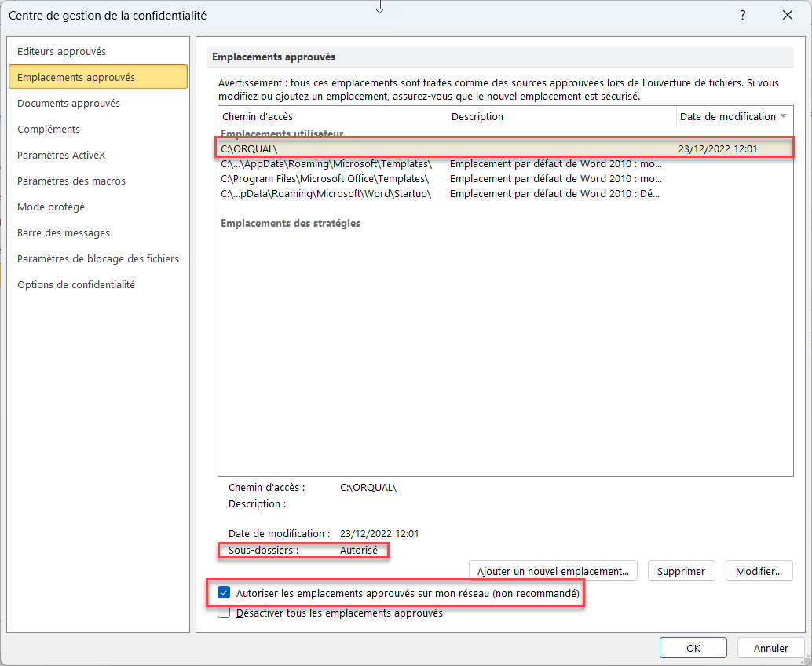Click Ajouter un nouvel emplacement button
Viewport: 812px width, 666px height.
(x=553, y=571)
